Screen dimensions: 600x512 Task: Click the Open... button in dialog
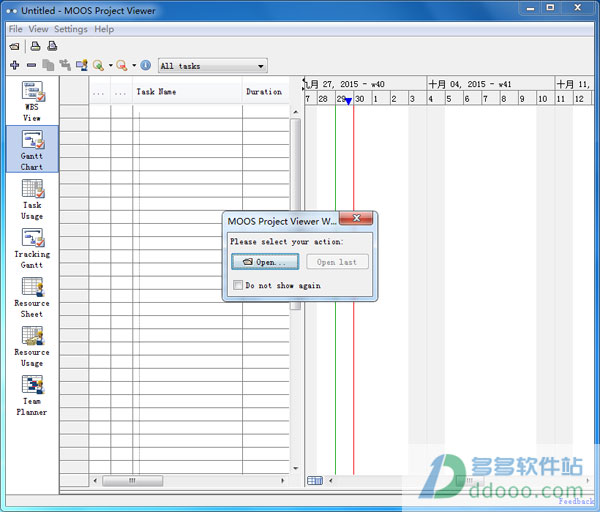265,262
